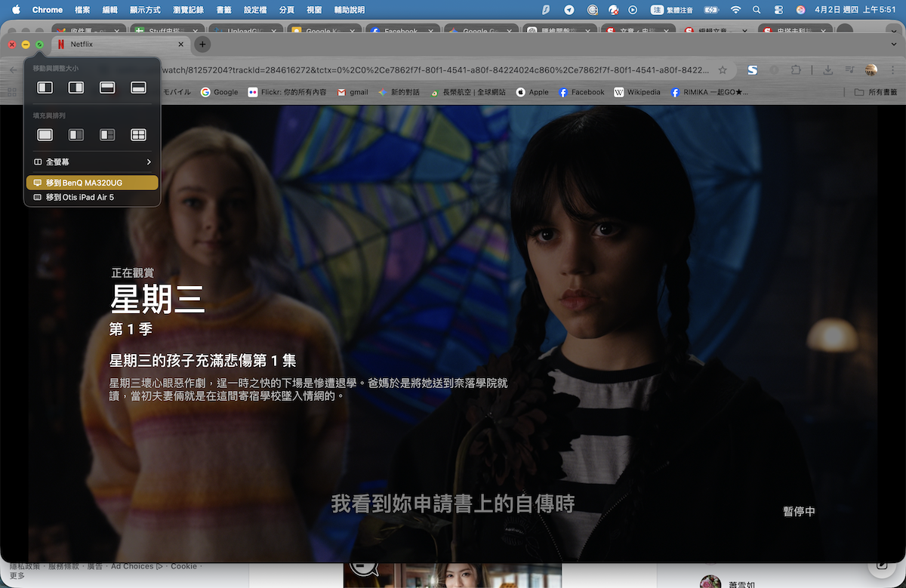Open the gmail bookmark link

pyautogui.click(x=353, y=92)
